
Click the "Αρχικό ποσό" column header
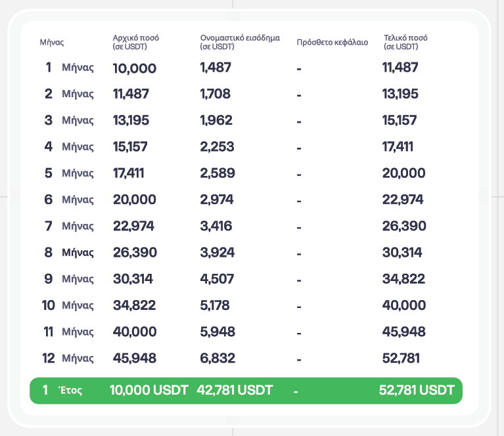(136, 42)
